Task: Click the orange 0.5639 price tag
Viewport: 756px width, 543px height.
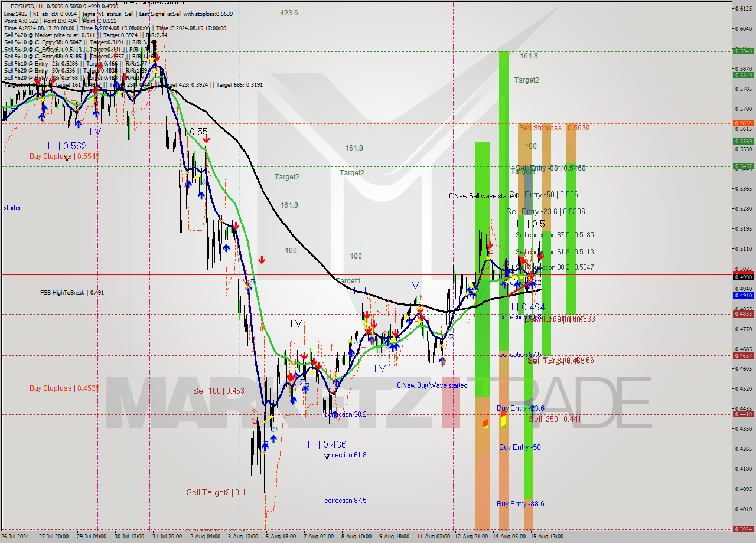Action: (x=743, y=123)
